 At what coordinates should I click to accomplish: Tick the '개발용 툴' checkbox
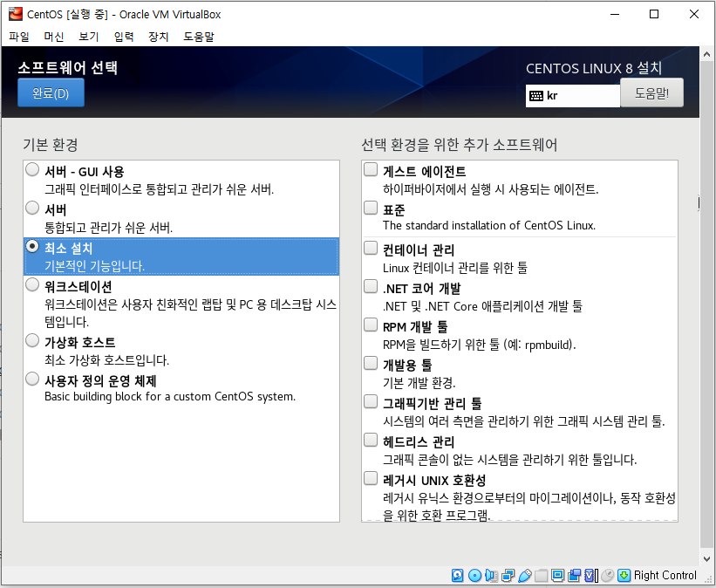371,363
